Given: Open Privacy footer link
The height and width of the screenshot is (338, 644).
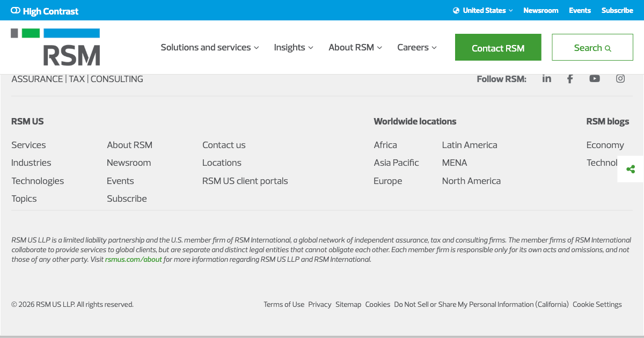Looking at the screenshot, I should [x=320, y=304].
